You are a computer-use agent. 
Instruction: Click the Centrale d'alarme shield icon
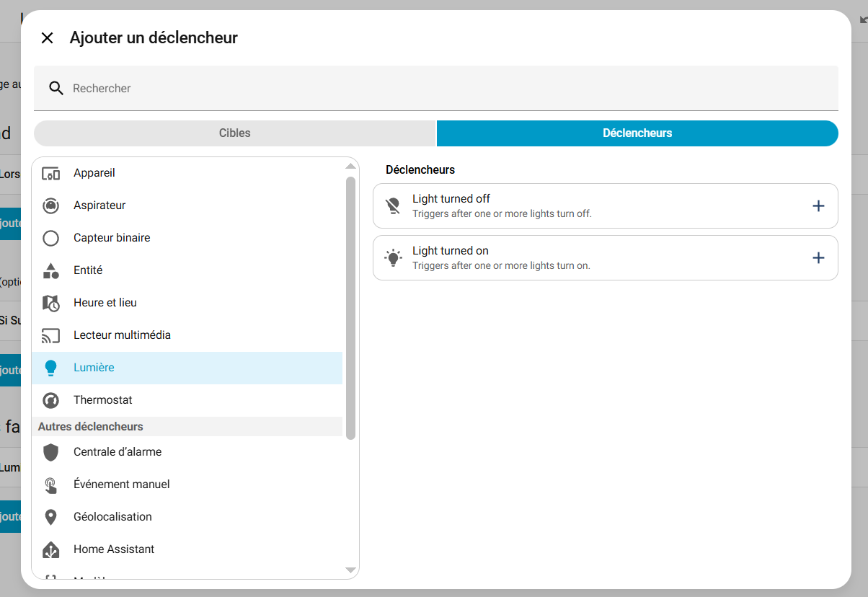(x=50, y=453)
